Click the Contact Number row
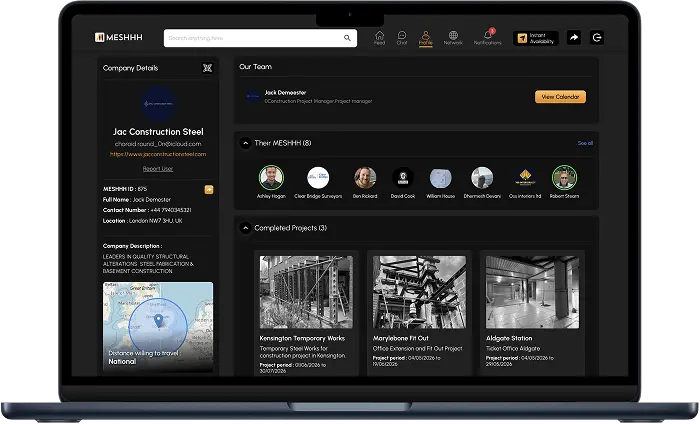 pyautogui.click(x=147, y=210)
